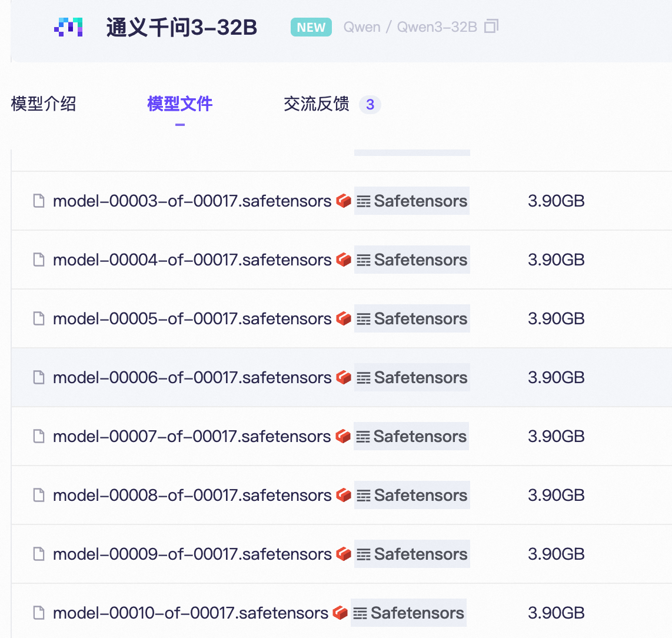Click the ModelScope logo icon

click(68, 27)
